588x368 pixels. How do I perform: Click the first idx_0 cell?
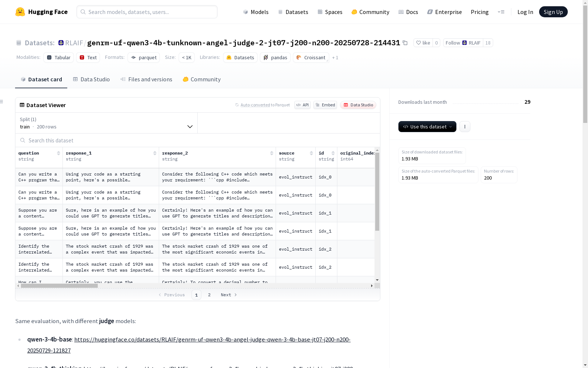326,177
